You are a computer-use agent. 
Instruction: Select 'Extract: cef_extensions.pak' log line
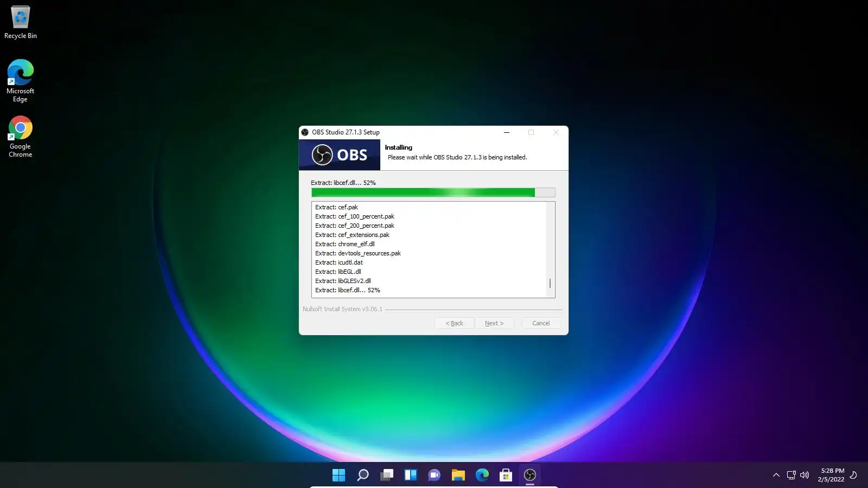coord(352,235)
